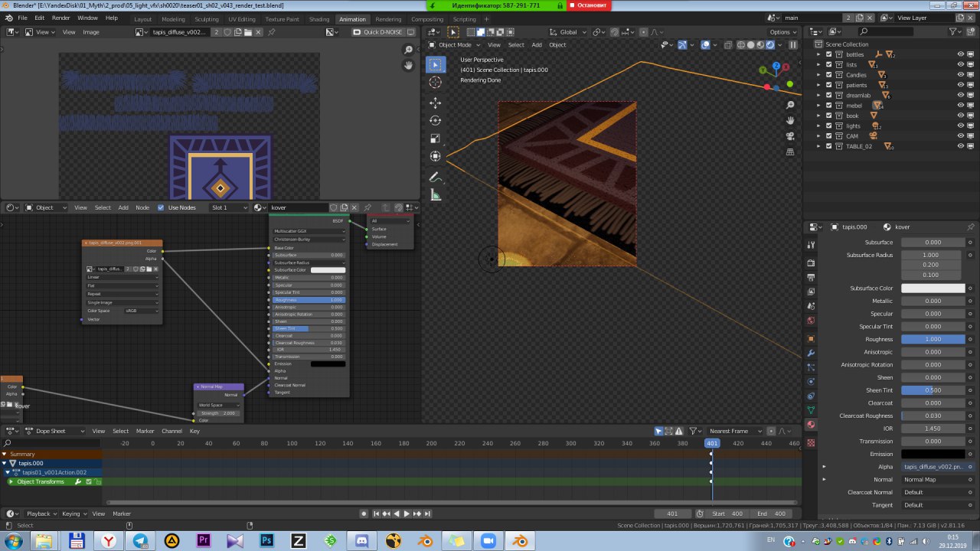Play animation forward
The width and height of the screenshot is (980, 551).
pyautogui.click(x=407, y=514)
